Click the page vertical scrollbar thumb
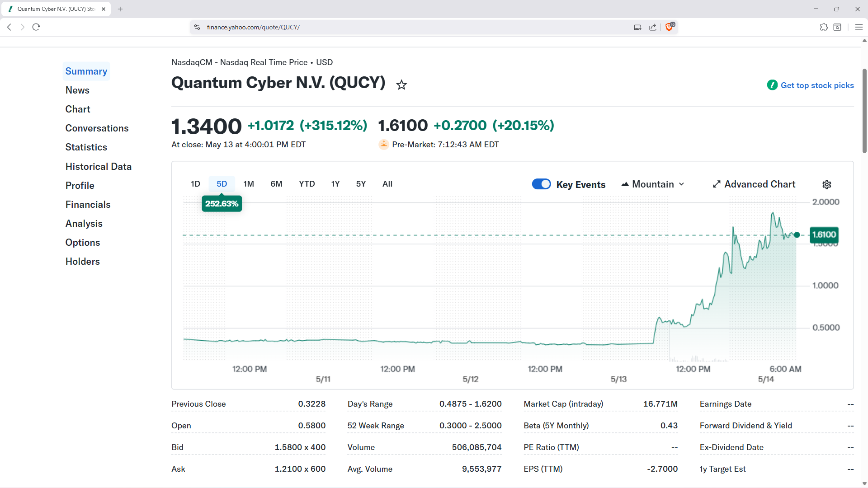This screenshot has height=488, width=868. (x=864, y=111)
